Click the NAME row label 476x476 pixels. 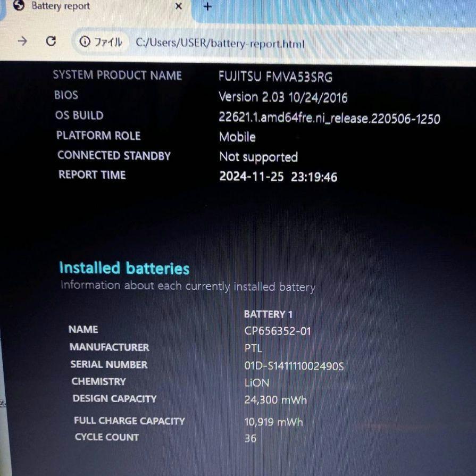point(83,329)
